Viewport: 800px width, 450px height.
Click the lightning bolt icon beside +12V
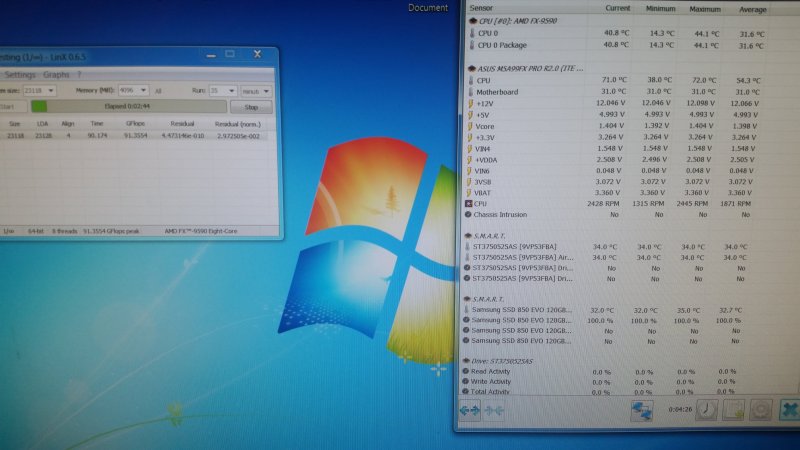pyautogui.click(x=470, y=103)
